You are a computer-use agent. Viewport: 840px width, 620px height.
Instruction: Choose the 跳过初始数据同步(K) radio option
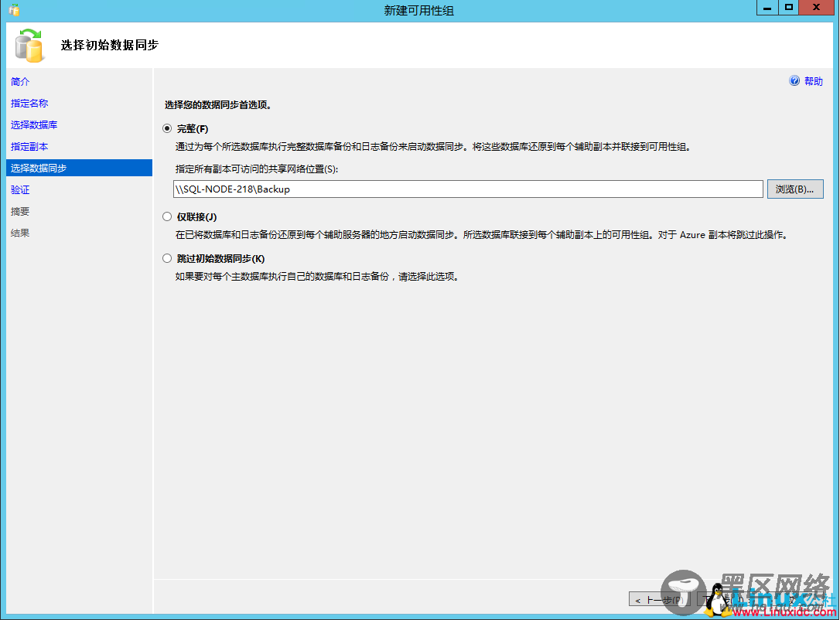click(x=167, y=258)
